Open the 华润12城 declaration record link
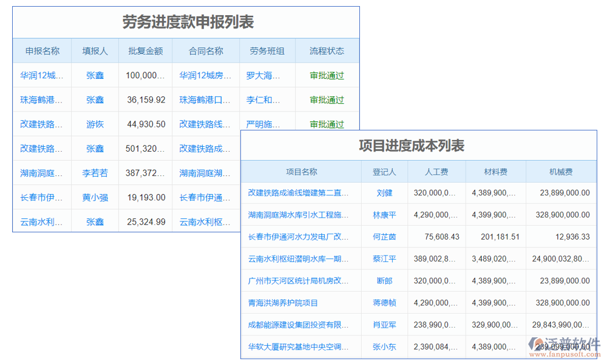This screenshot has height=364, width=607. 41,75
